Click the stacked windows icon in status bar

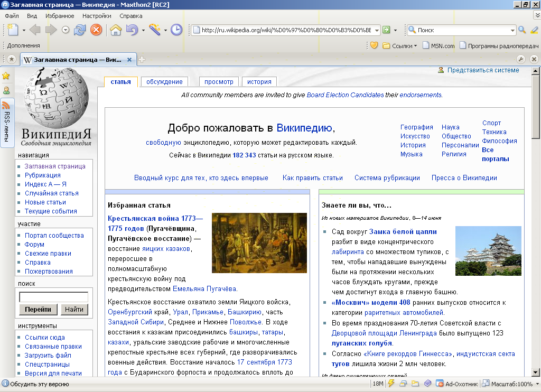(403, 384)
